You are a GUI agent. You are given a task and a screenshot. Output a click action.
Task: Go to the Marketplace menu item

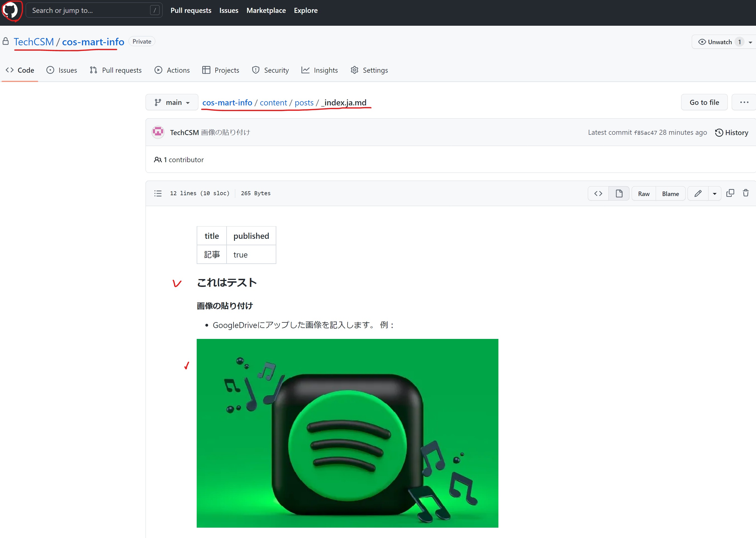(266, 10)
